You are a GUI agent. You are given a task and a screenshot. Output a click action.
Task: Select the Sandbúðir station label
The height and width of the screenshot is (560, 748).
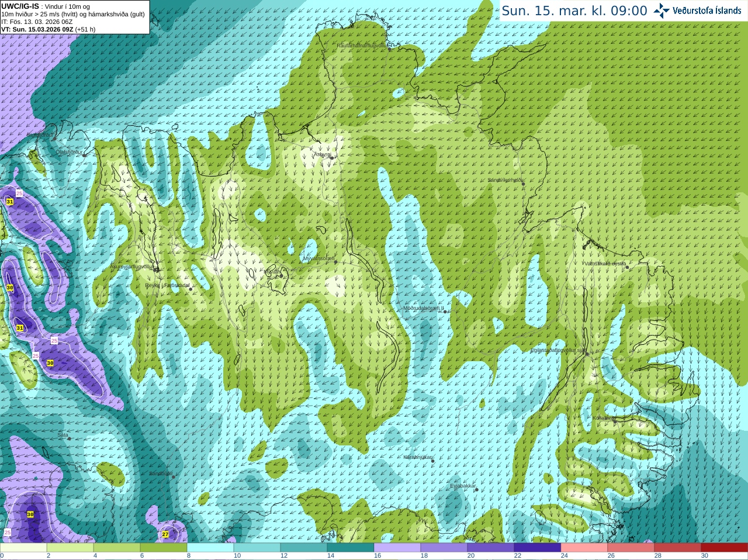(x=161, y=473)
